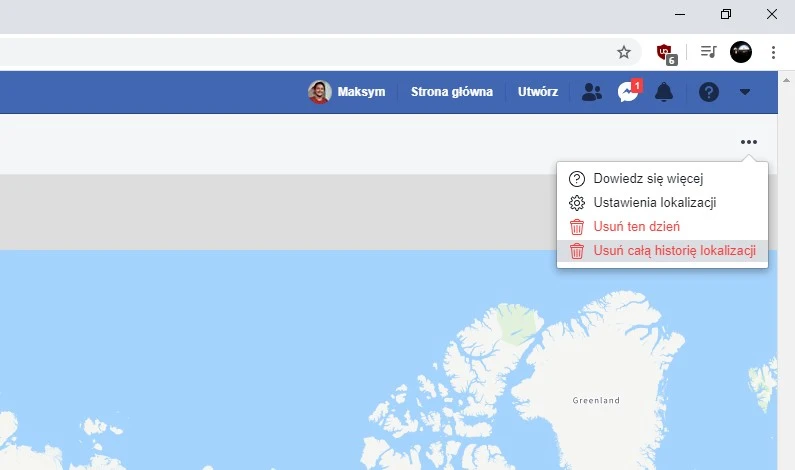Open the friend requests icon

(592, 92)
